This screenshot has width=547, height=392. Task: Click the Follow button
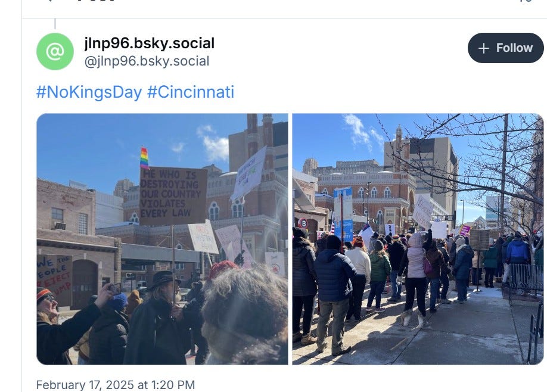[505, 48]
